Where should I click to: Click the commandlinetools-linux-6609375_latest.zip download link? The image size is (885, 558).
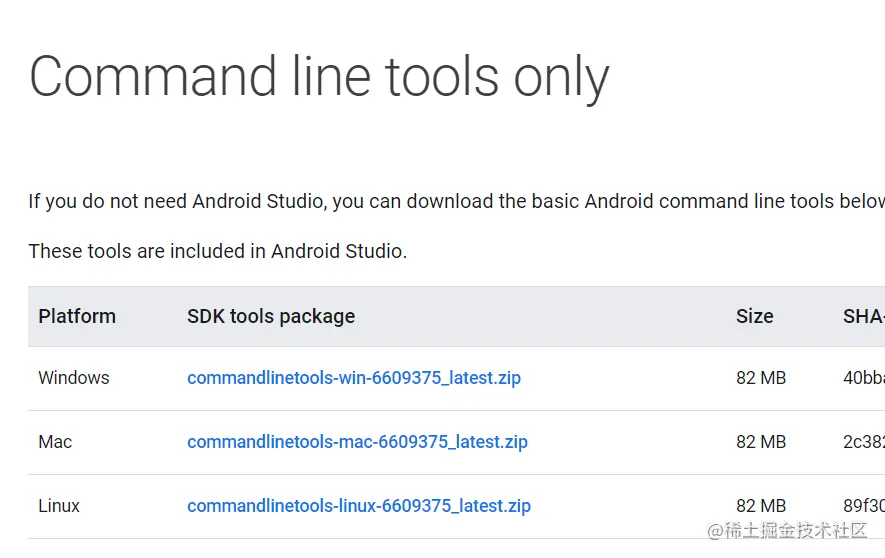click(x=358, y=506)
